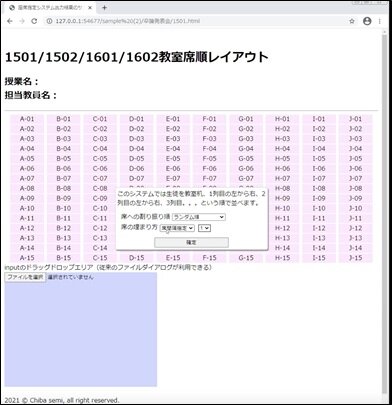This screenshot has height=405, width=392.
Task: Open a new browser tab with plus
Action: coord(104,7)
